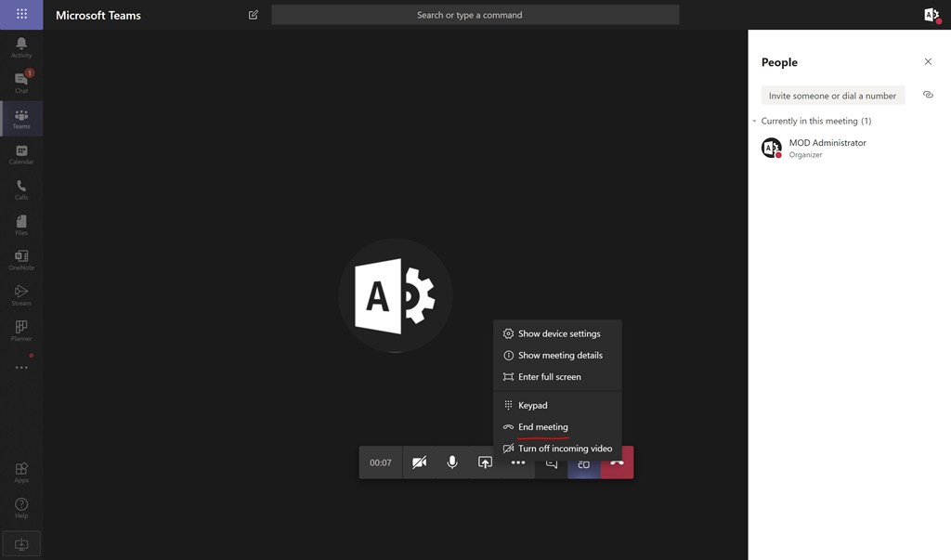Open the Chat section
The height and width of the screenshot is (560, 951).
pos(20,82)
